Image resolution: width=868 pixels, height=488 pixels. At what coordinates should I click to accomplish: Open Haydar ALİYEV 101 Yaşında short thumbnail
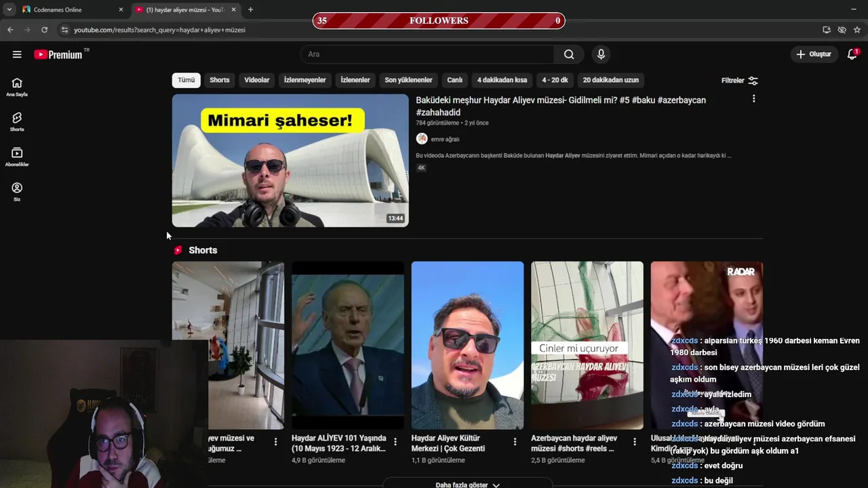coord(348,345)
